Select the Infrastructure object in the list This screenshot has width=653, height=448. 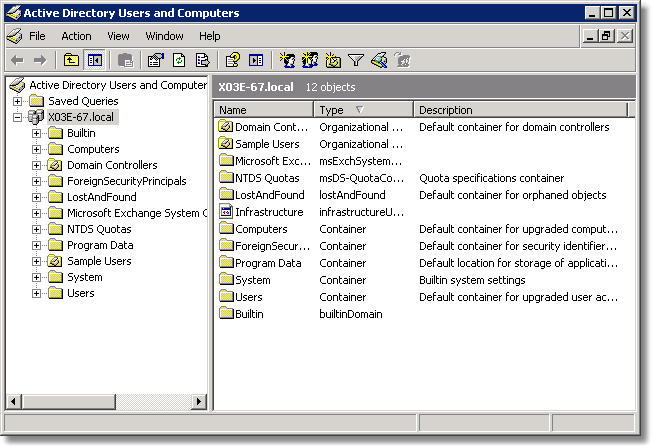click(261, 212)
